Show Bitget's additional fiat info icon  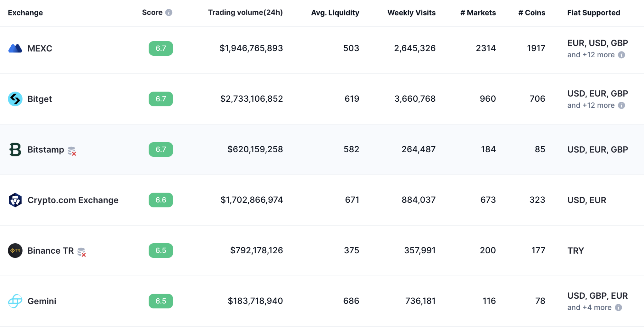pyautogui.click(x=621, y=105)
